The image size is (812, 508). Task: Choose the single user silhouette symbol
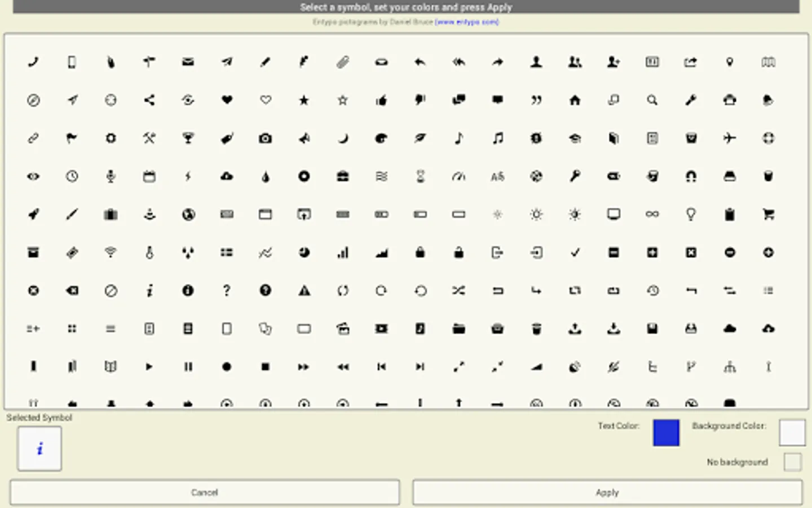[536, 62]
